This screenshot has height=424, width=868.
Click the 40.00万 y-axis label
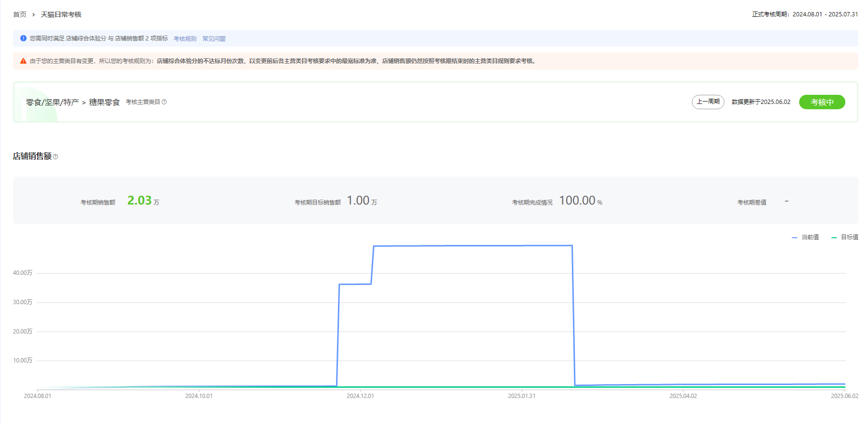23,273
